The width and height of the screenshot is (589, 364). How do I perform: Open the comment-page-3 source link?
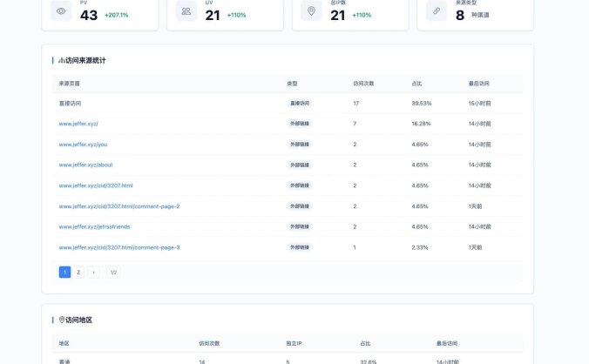(x=119, y=247)
